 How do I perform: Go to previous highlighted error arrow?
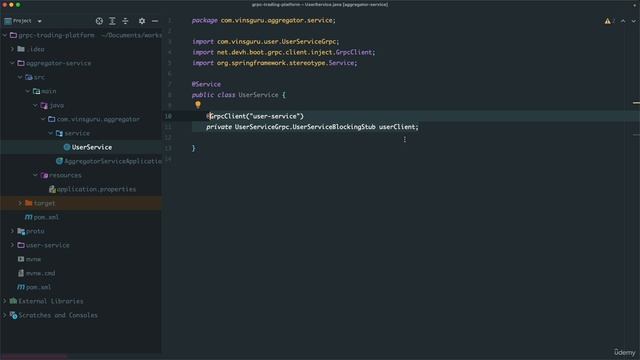click(x=623, y=21)
